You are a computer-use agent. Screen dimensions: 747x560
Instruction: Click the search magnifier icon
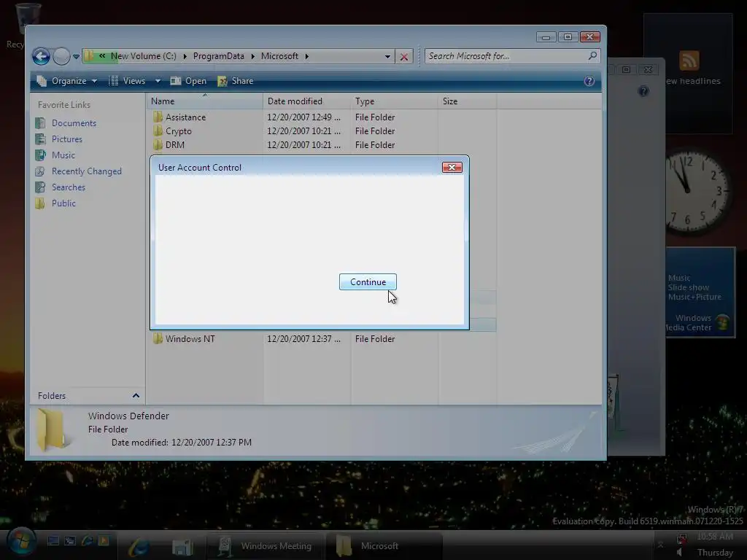pyautogui.click(x=592, y=55)
